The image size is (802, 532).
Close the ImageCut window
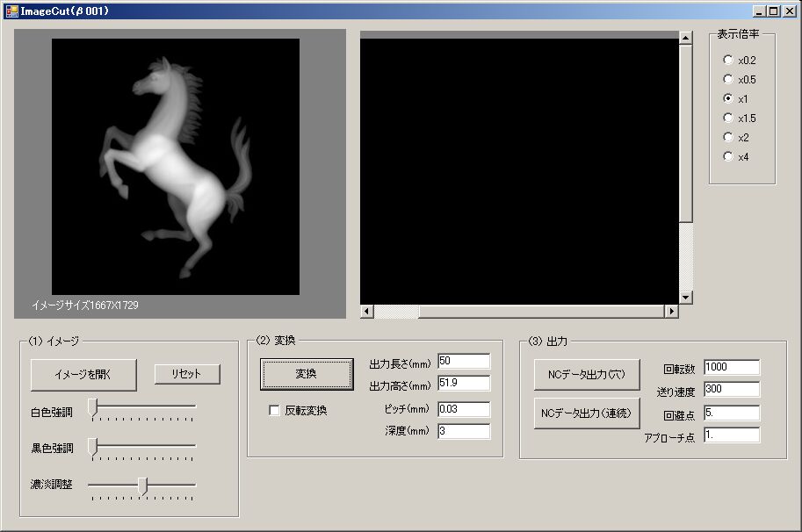click(x=790, y=11)
